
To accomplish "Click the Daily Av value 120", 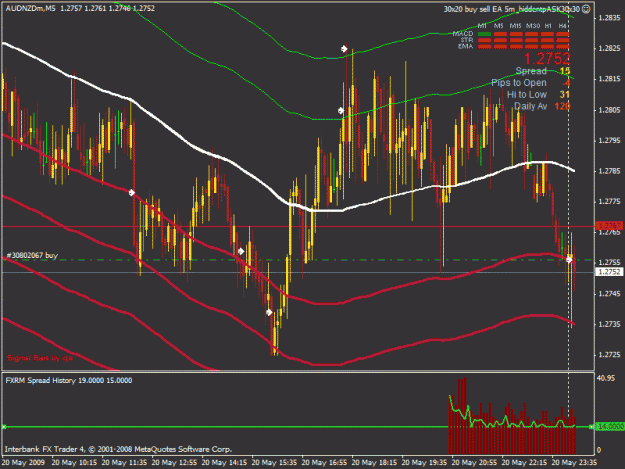I will click(x=562, y=106).
